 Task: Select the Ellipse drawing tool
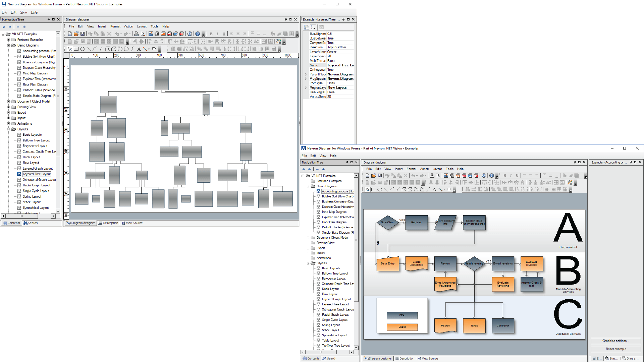(82, 49)
